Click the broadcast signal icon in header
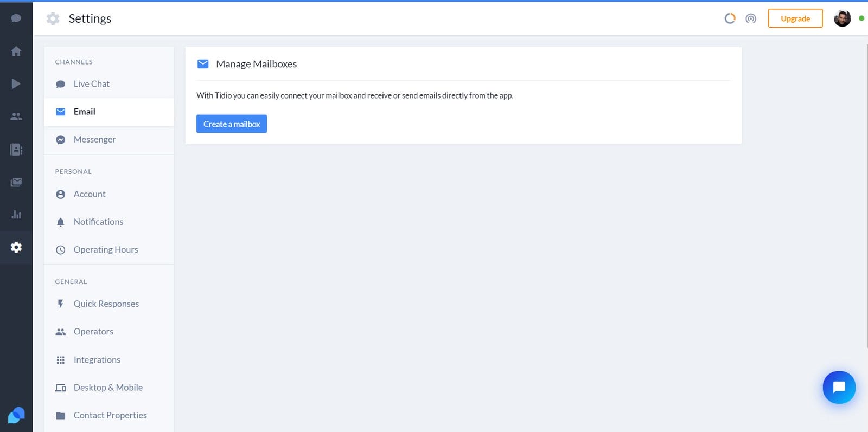 (x=751, y=18)
